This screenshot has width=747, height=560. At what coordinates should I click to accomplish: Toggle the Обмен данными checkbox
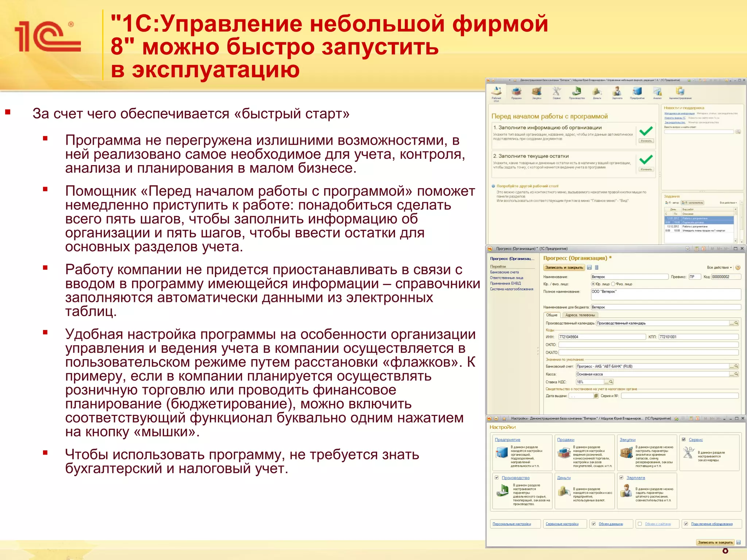point(594,524)
